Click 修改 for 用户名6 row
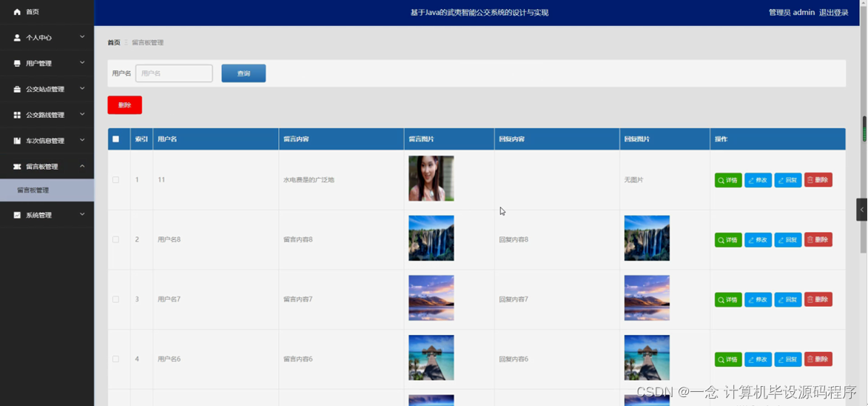 (758, 359)
